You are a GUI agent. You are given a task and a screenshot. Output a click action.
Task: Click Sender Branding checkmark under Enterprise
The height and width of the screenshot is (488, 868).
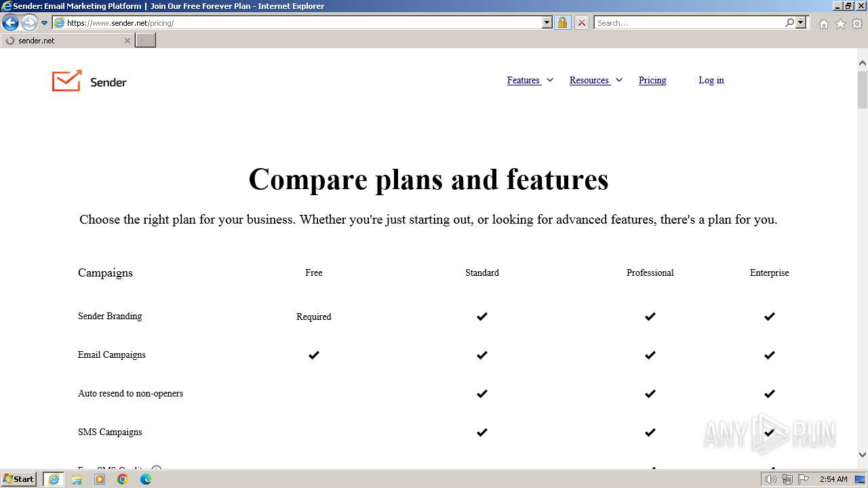click(770, 317)
